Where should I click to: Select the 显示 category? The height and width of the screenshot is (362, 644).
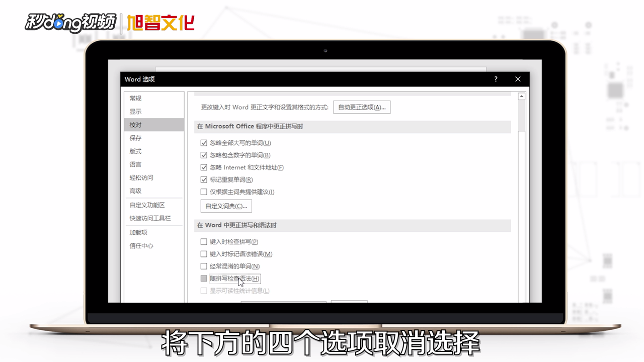[153, 111]
